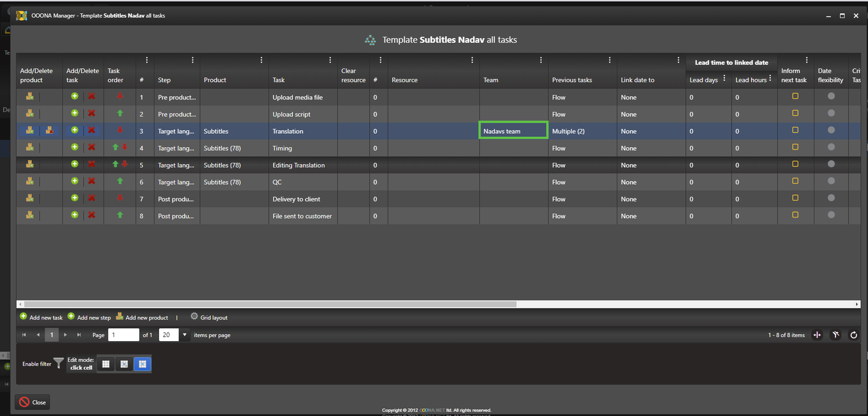Move Timing task down with red arrow
This screenshot has height=416, width=868.
125,147
